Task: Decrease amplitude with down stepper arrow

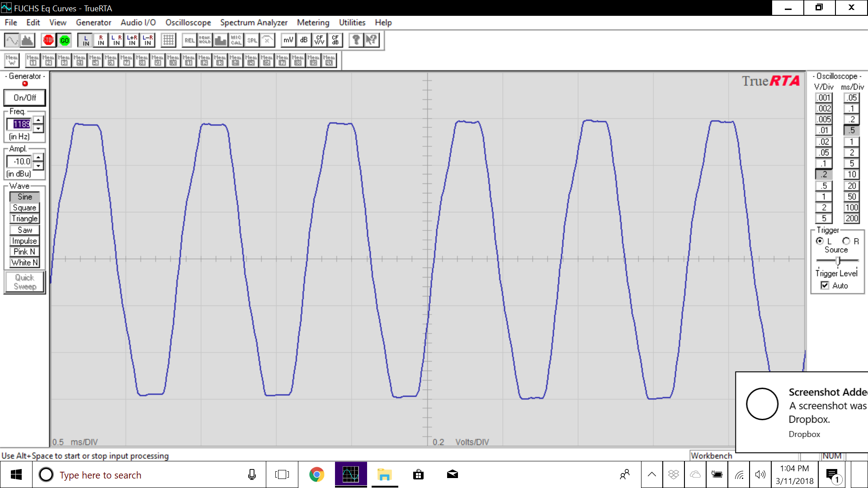Action: point(39,166)
